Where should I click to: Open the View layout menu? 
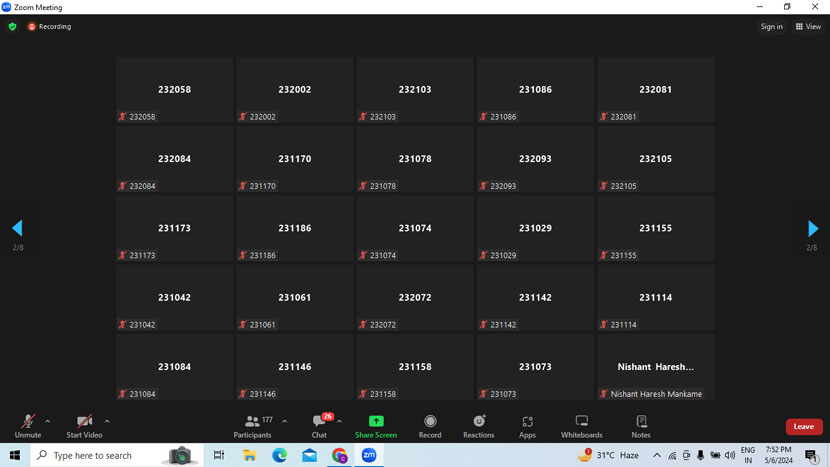coord(808,27)
